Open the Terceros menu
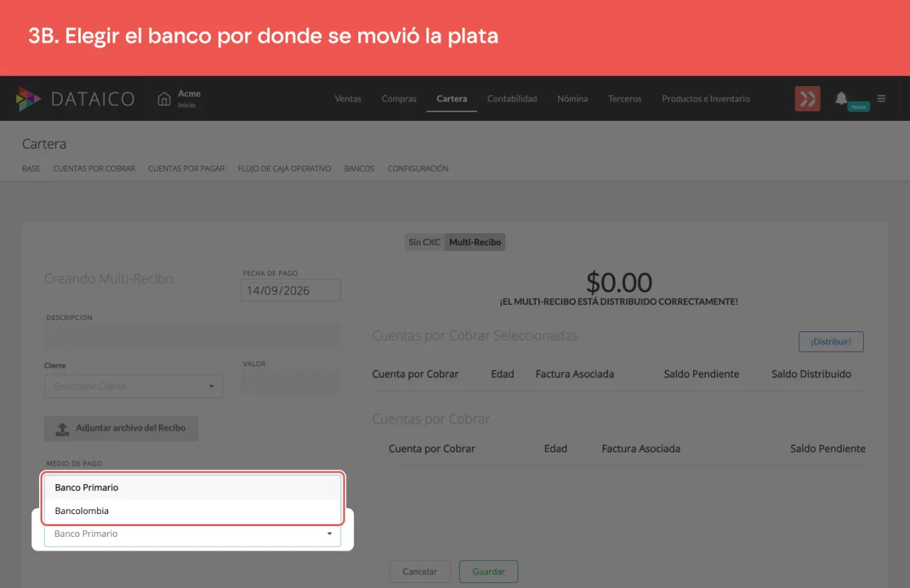The image size is (910, 588). [625, 99]
